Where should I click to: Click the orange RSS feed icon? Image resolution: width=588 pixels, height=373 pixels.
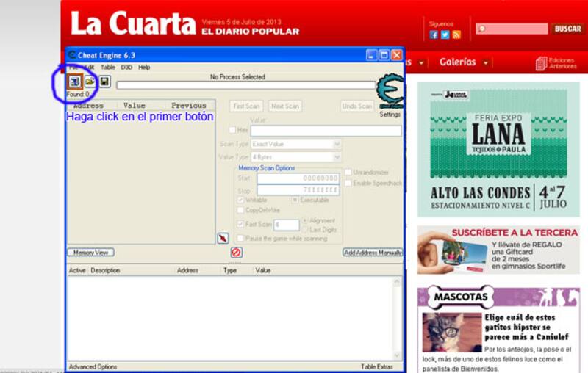[x=456, y=35]
